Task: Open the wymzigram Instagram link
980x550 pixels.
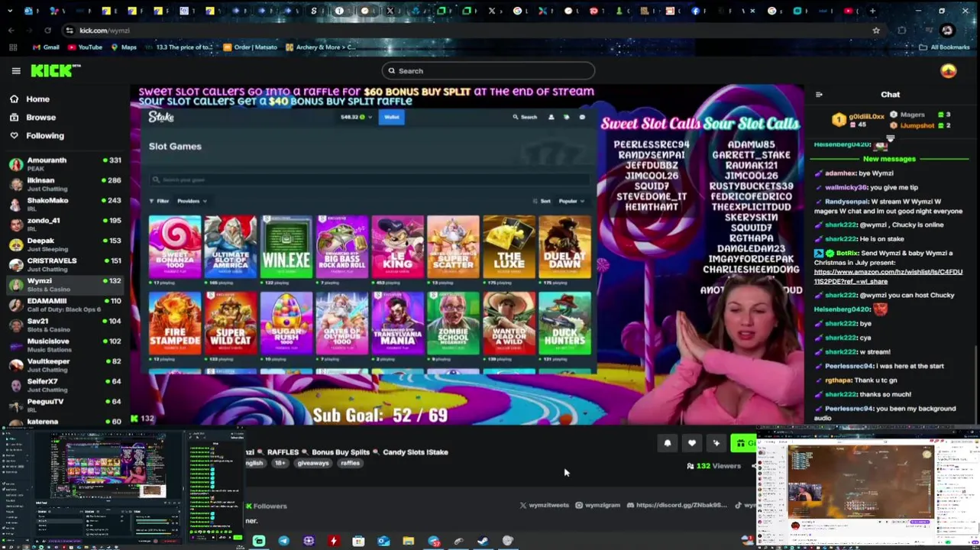Action: pyautogui.click(x=597, y=506)
